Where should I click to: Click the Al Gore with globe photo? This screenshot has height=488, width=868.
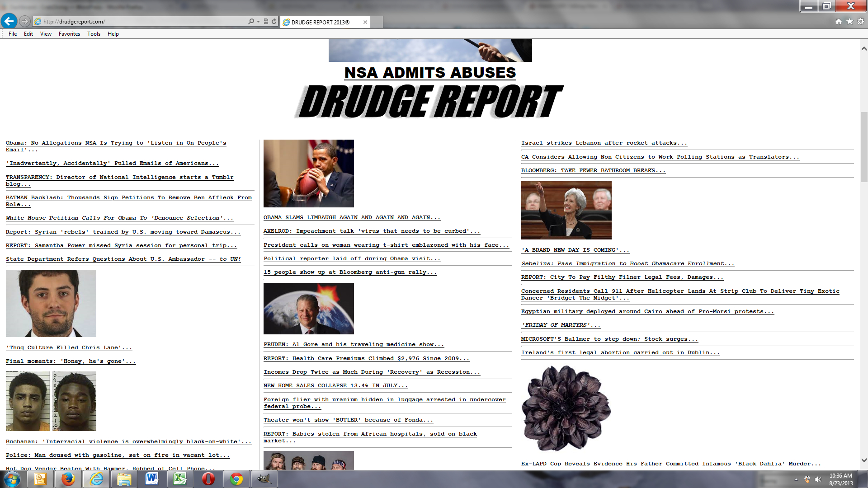[309, 309]
